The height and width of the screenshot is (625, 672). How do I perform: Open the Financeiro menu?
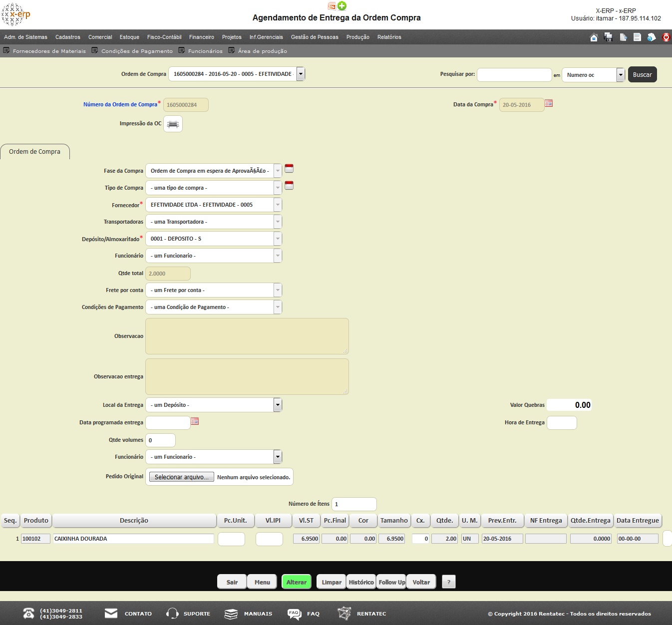click(202, 37)
